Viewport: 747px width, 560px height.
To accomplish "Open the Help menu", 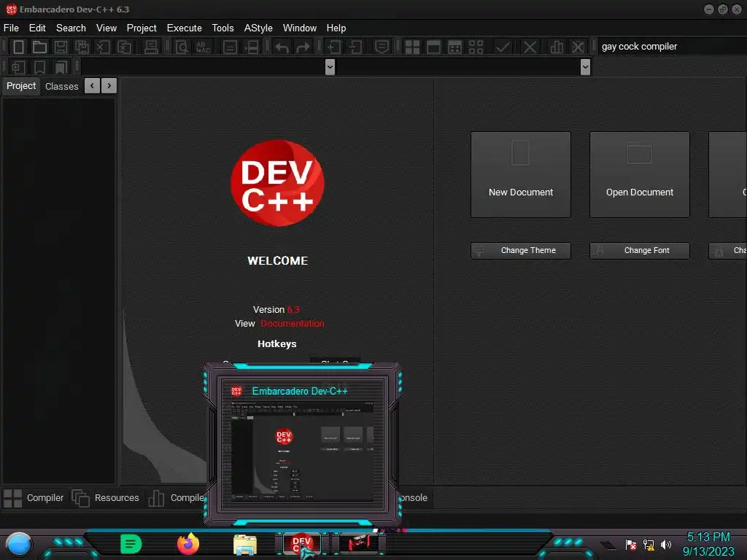I will pyautogui.click(x=336, y=28).
